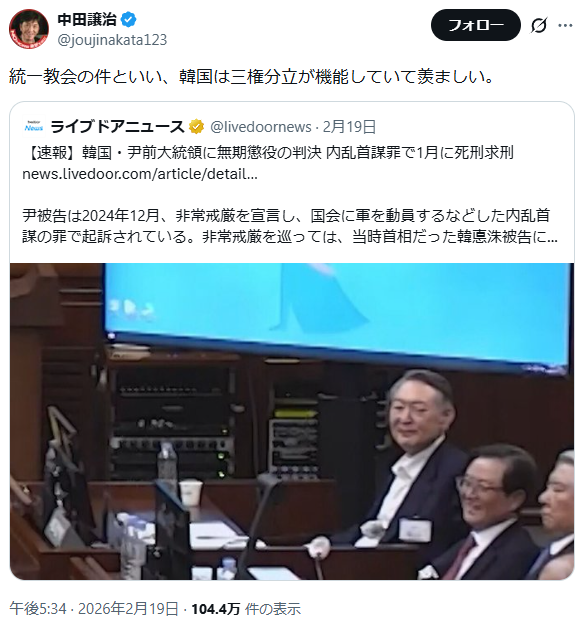The image size is (580, 625).
Task: Open the livedoor News logo avatar
Action: click(33, 127)
